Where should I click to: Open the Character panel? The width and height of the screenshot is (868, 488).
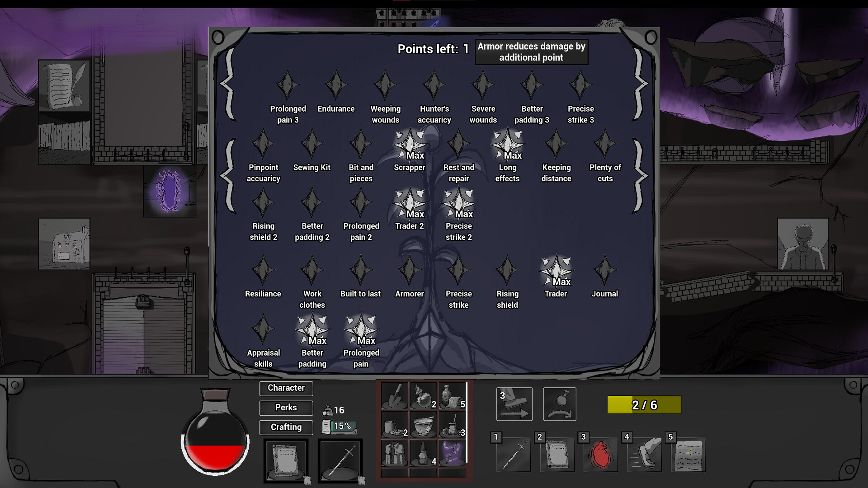tap(286, 388)
